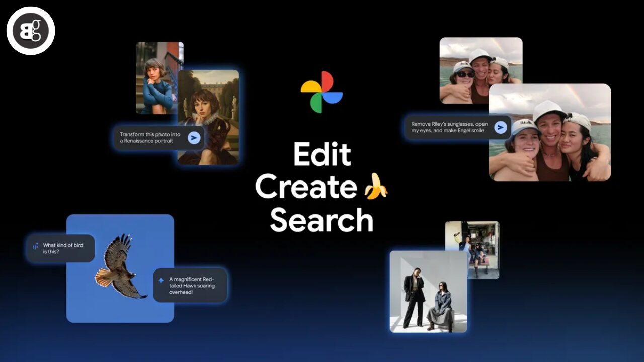Click the Google Photos pinwheel logo
The width and height of the screenshot is (644, 362).
coord(321,92)
